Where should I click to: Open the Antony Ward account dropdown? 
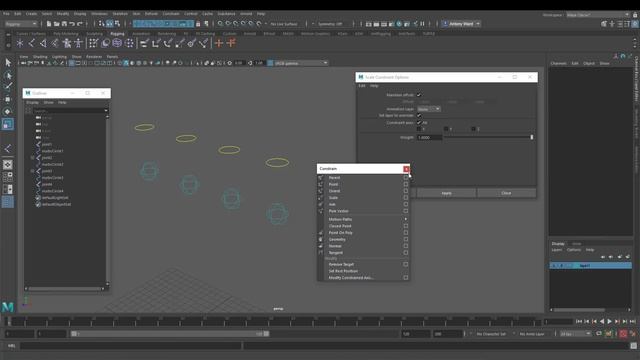tap(461, 24)
